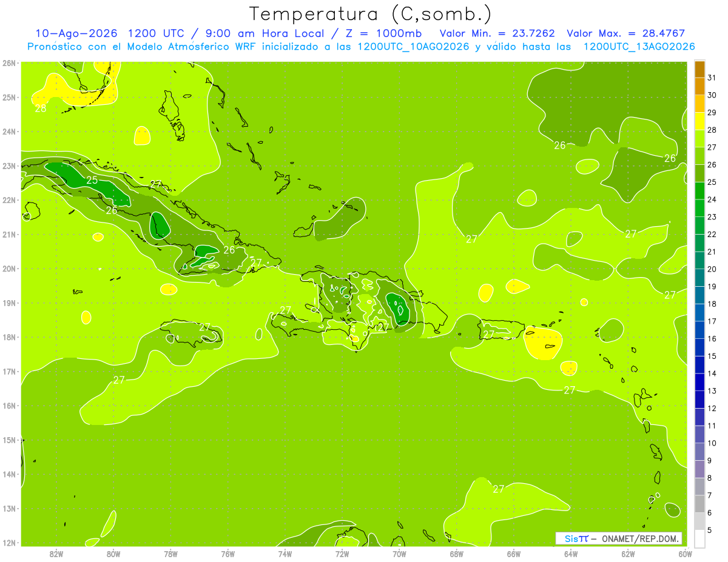
Task: Click the 'SisTT – ONAMET/REP.DOM.' credit box
Action: tap(619, 538)
